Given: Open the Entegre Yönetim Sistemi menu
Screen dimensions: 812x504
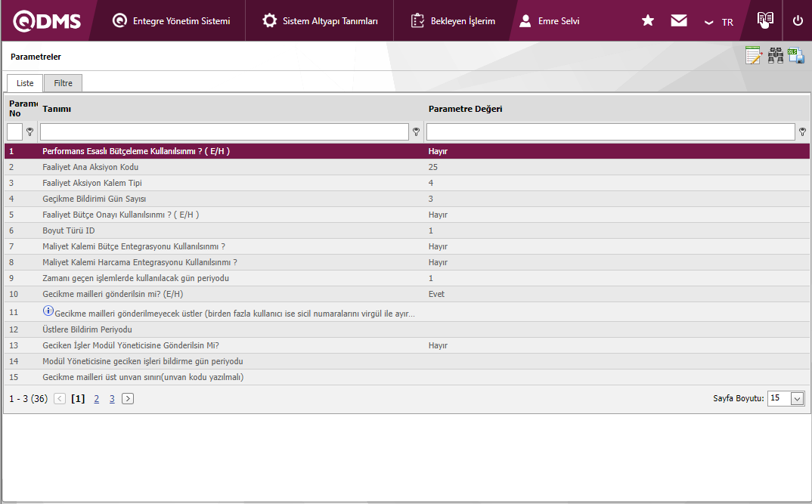Looking at the screenshot, I should 172,21.
